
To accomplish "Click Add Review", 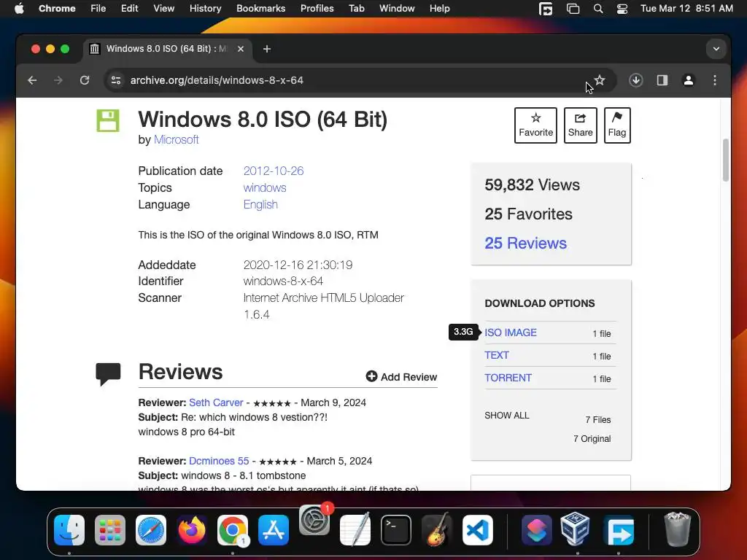I will pos(401,377).
